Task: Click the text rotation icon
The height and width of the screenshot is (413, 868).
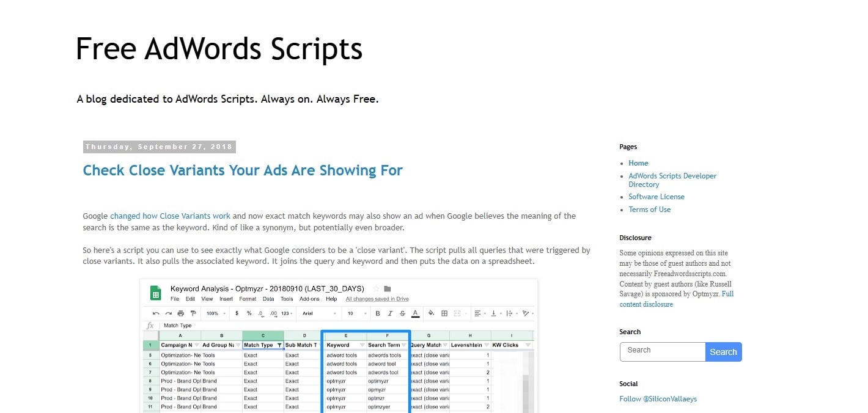Action: coord(526,313)
